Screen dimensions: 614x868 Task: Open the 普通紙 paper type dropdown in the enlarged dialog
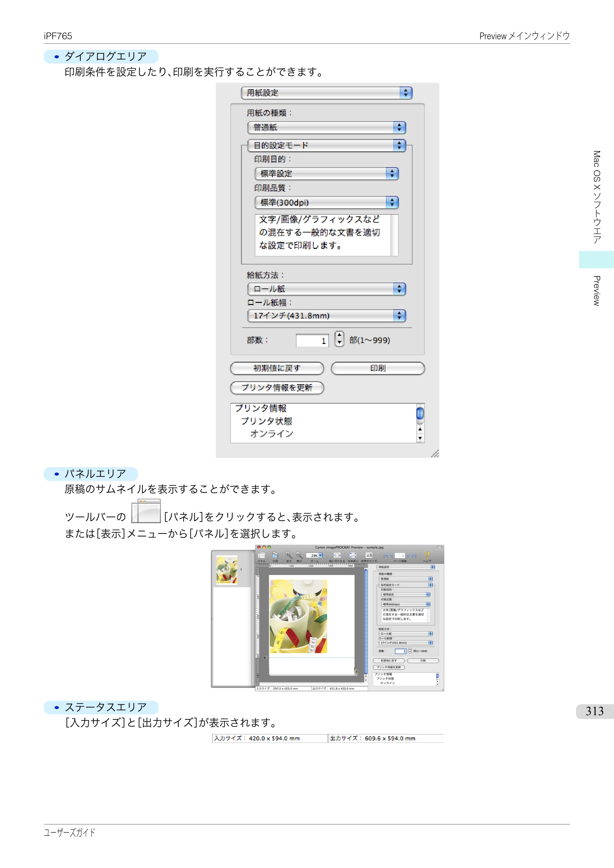(x=326, y=127)
